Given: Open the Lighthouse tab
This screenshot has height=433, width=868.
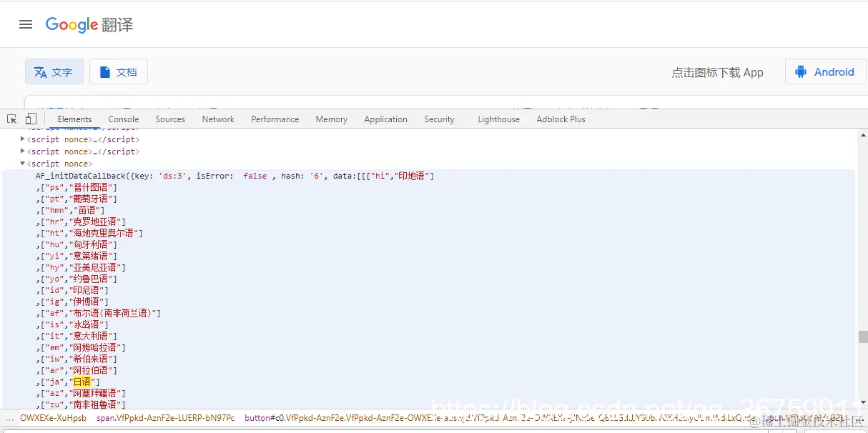Looking at the screenshot, I should [499, 119].
